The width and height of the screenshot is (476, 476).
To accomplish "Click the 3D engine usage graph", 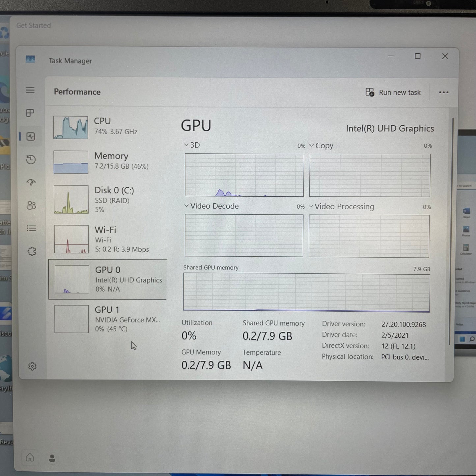I will pos(244,175).
